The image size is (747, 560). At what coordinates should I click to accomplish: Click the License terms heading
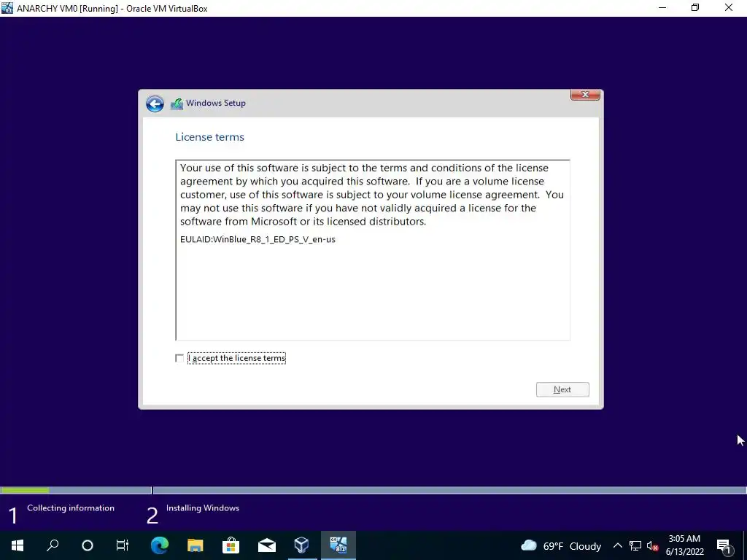209,137
